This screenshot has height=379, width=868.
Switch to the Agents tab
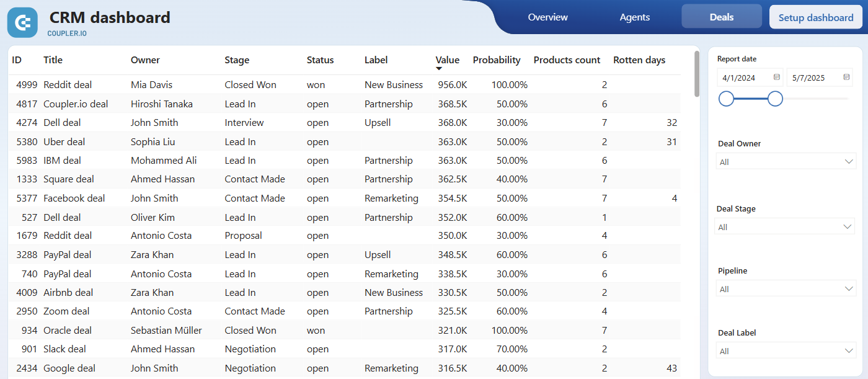click(635, 17)
